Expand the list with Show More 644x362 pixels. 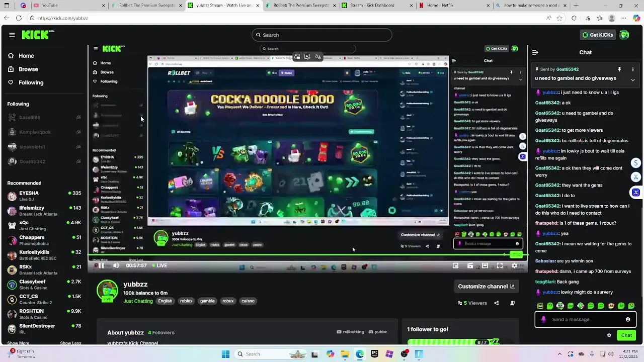[18, 343]
